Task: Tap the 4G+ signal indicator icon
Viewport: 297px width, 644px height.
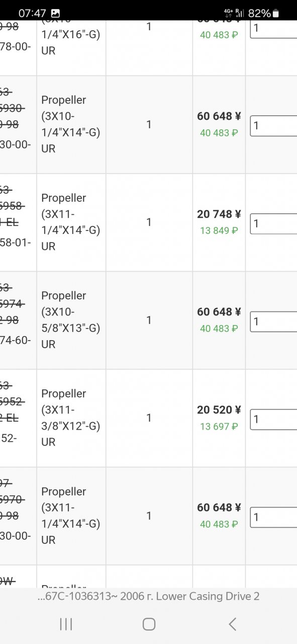Action: pyautogui.click(x=229, y=14)
